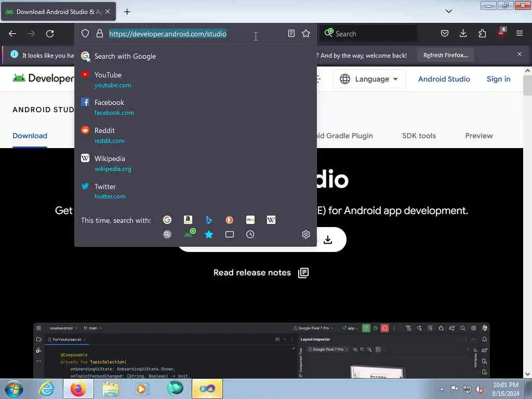This screenshot has height=399, width=532.
Task: Bookmark this page with the star icon
Action: click(306, 33)
